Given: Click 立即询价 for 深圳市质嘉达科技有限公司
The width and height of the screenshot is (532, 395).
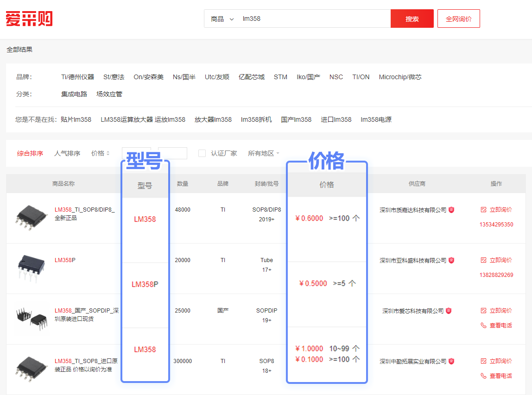Looking at the screenshot, I should click(x=496, y=209).
